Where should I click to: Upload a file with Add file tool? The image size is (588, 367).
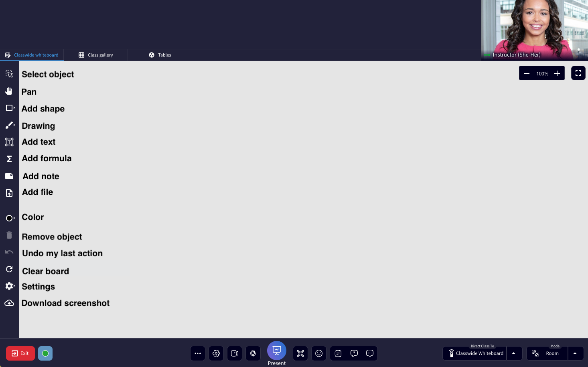(x=9, y=193)
